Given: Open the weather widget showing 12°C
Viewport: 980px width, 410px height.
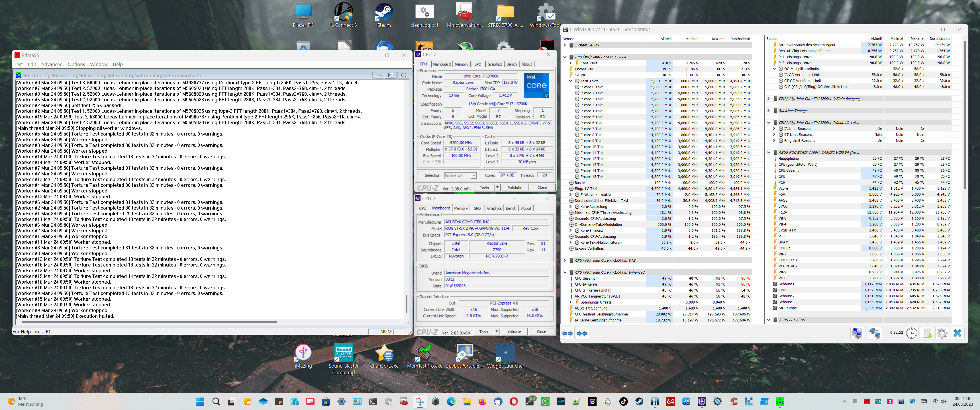Looking at the screenshot, I should (26, 401).
